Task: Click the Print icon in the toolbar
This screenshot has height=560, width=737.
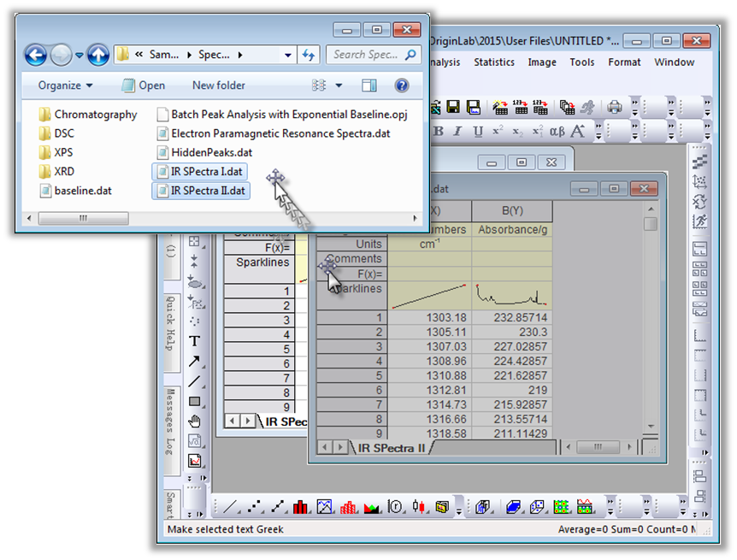Action: (614, 107)
